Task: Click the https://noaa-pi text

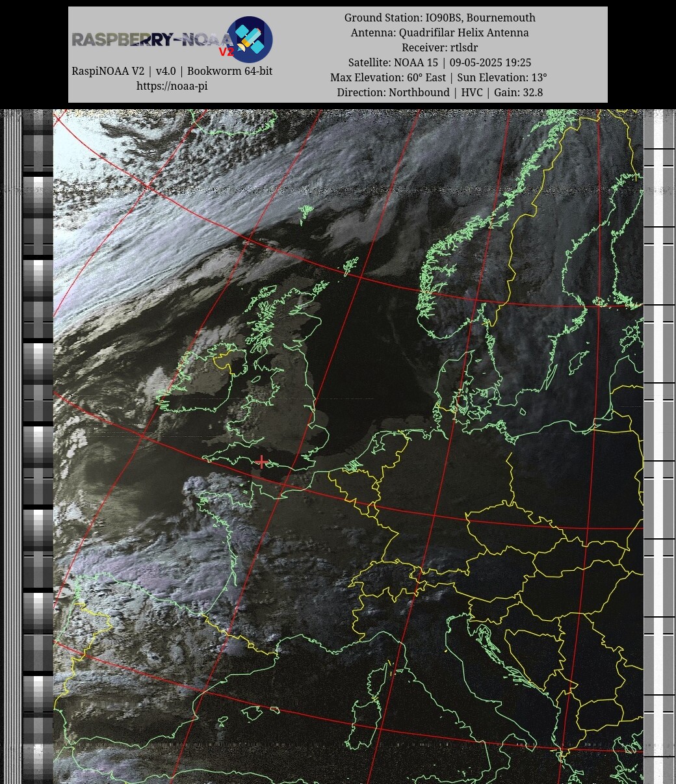Action: [x=172, y=86]
